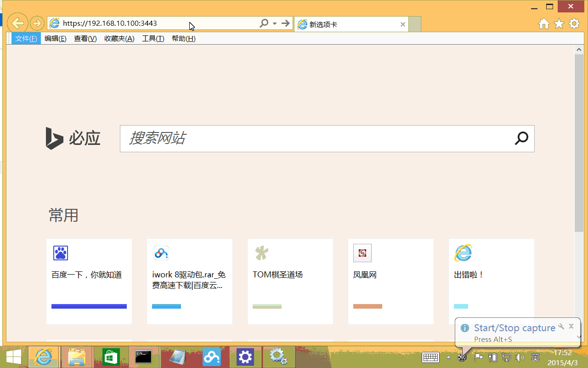Expand the address bar dropdown arrow
The width and height of the screenshot is (588, 368).
click(275, 23)
